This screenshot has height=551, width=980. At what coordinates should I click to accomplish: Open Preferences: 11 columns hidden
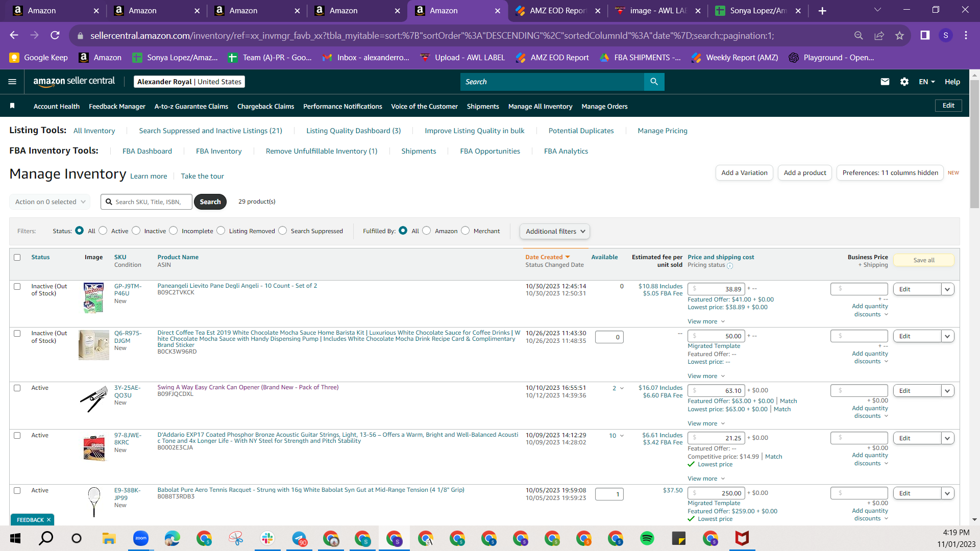890,173
